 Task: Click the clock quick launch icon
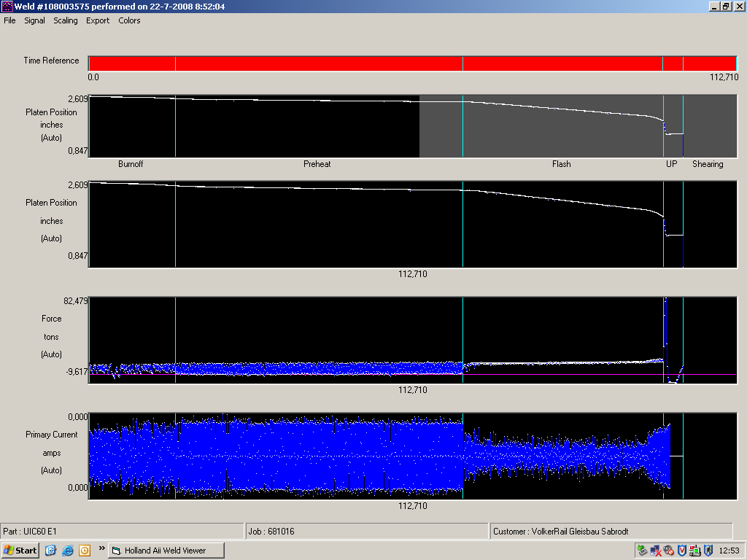(85, 551)
